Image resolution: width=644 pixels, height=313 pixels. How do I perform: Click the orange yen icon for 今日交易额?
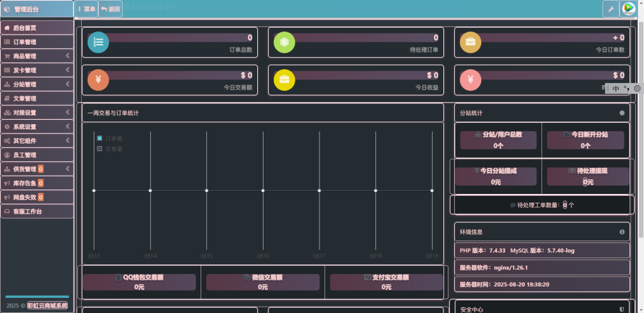(98, 80)
